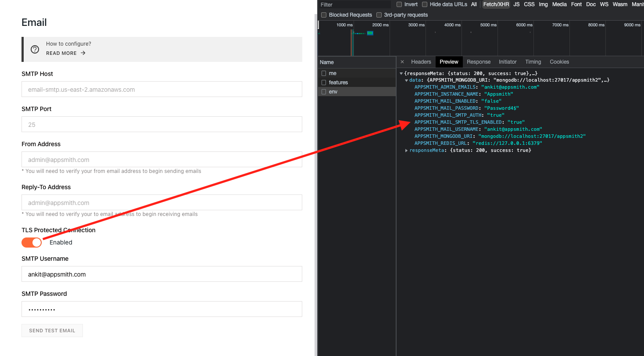Select the Doc request filter

(x=591, y=4)
